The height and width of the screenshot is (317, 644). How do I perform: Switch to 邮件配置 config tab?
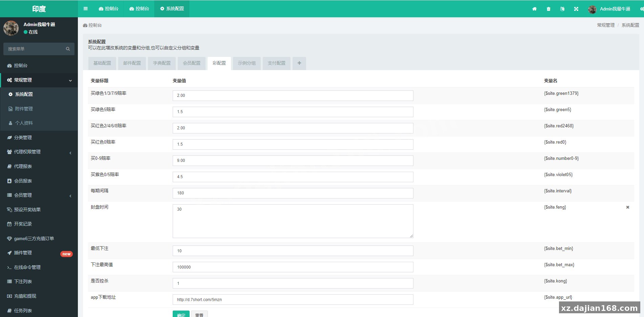132,63
